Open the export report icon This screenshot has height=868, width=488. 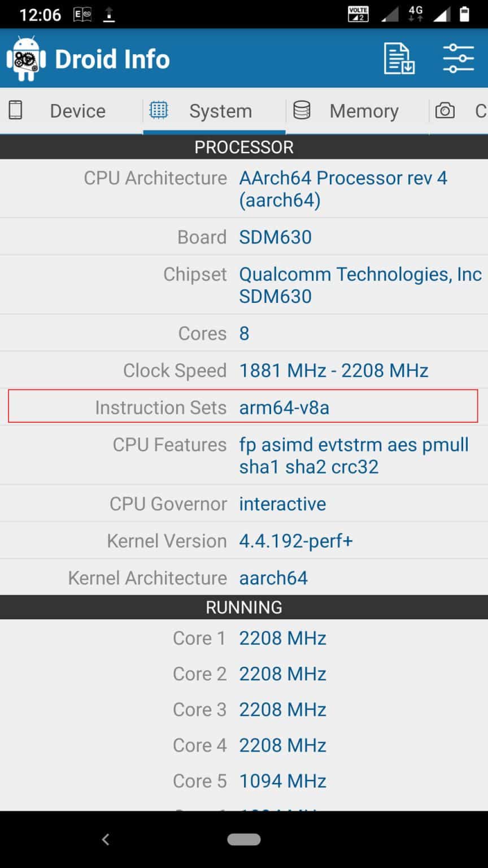pyautogui.click(x=399, y=58)
